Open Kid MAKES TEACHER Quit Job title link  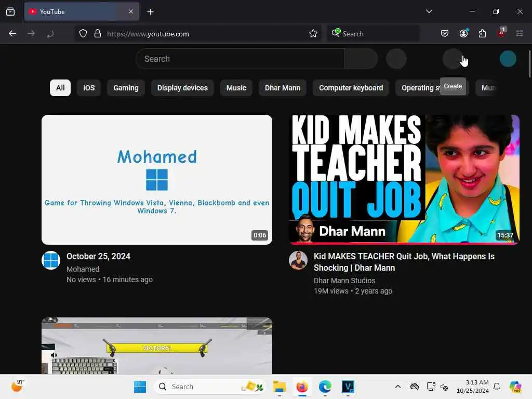(x=404, y=262)
